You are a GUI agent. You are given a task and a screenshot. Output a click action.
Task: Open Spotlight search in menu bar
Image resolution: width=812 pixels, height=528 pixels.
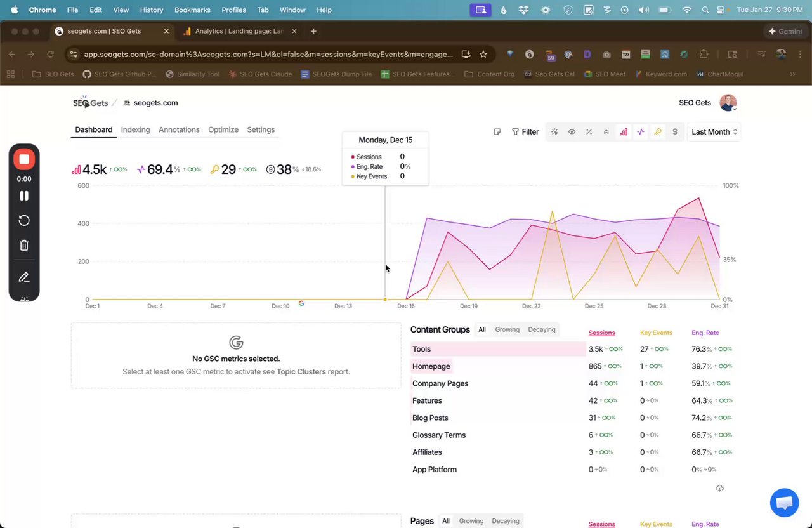705,10
